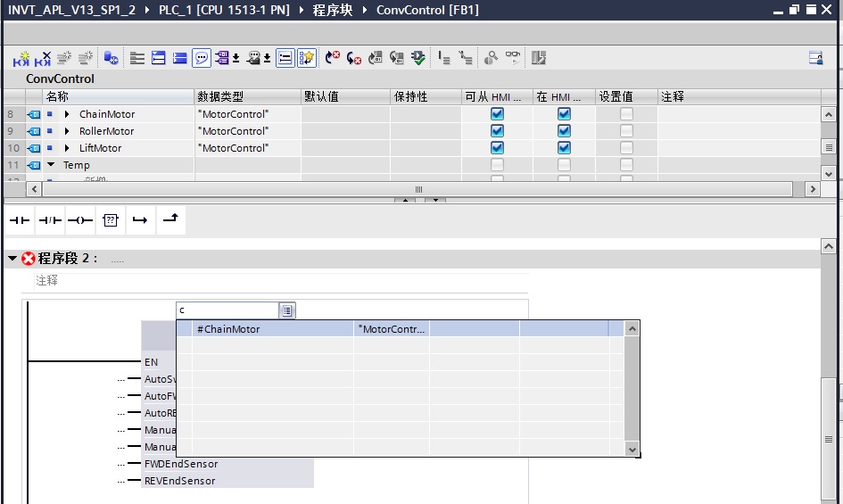Image resolution: width=843 pixels, height=504 pixels.
Task: Toggle ChainMotor visible in HMI checkbox
Action: [x=564, y=114]
